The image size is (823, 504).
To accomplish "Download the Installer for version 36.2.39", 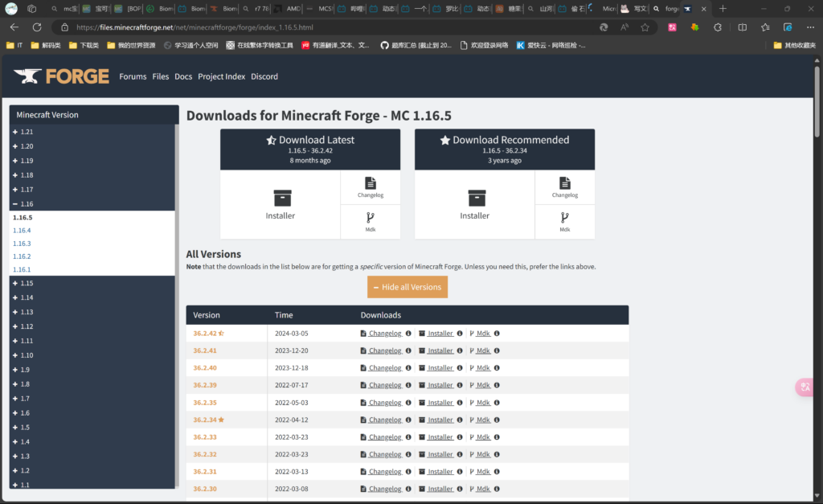I will [440, 386].
